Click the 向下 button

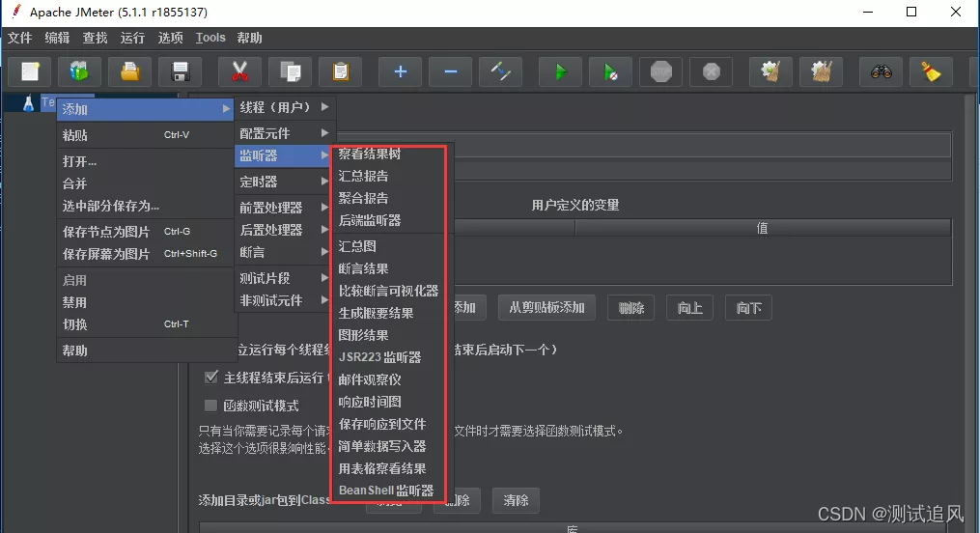coord(748,307)
